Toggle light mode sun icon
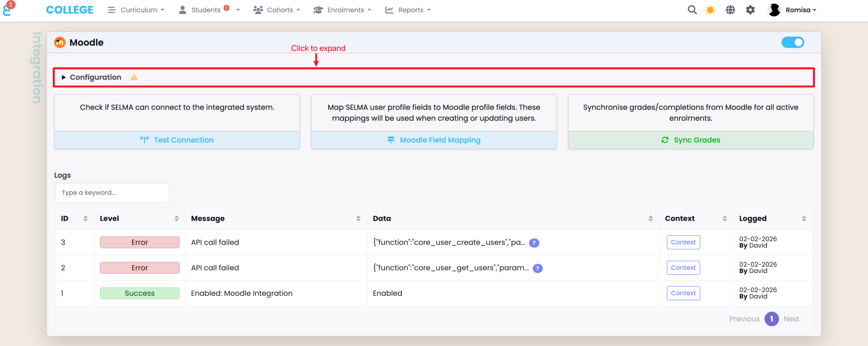This screenshot has height=346, width=868. click(x=710, y=10)
